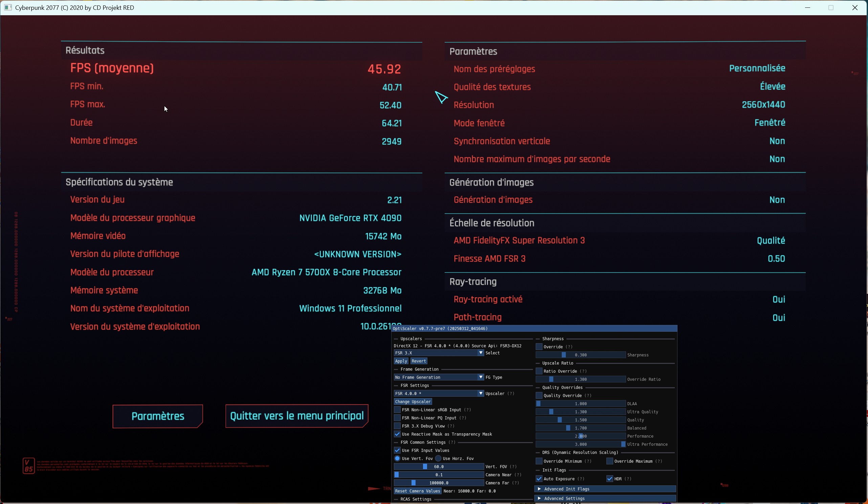This screenshot has width=868, height=504.
Task: Open the FSR 3.X upscaler Select dropdown
Action: tap(439, 353)
